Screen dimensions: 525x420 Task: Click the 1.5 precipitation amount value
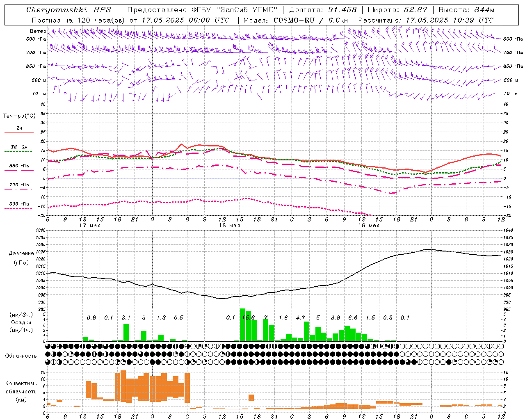coord(370,317)
